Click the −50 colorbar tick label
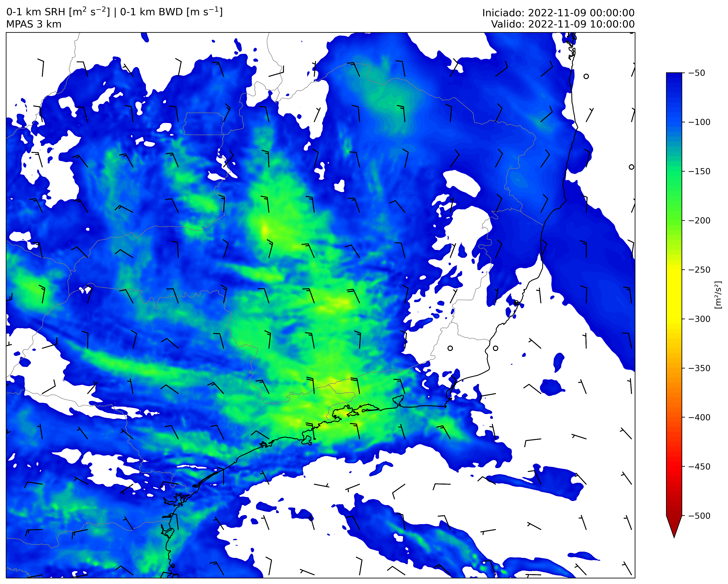 coord(697,73)
